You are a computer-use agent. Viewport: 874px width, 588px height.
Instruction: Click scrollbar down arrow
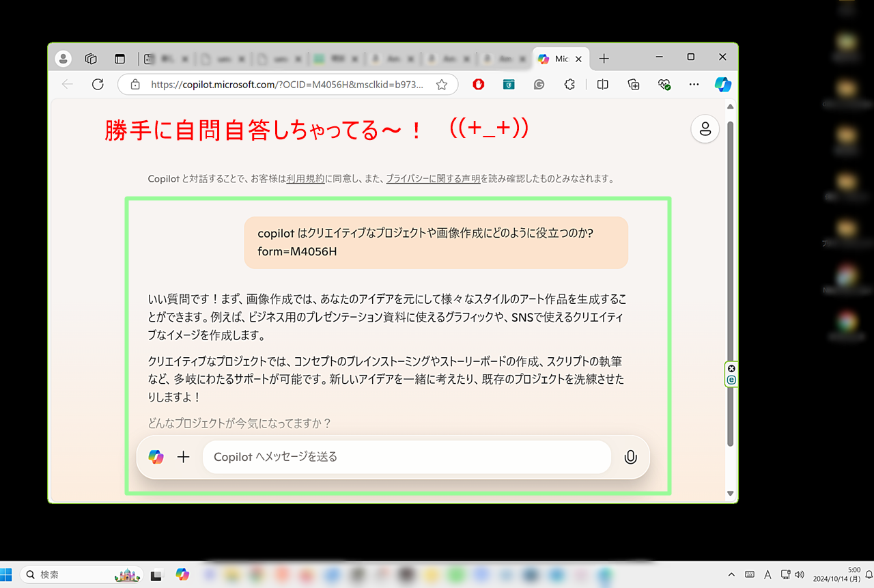click(730, 493)
